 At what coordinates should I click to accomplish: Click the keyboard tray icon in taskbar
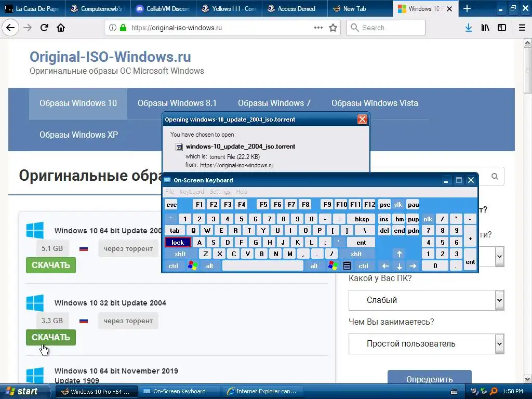(x=454, y=392)
